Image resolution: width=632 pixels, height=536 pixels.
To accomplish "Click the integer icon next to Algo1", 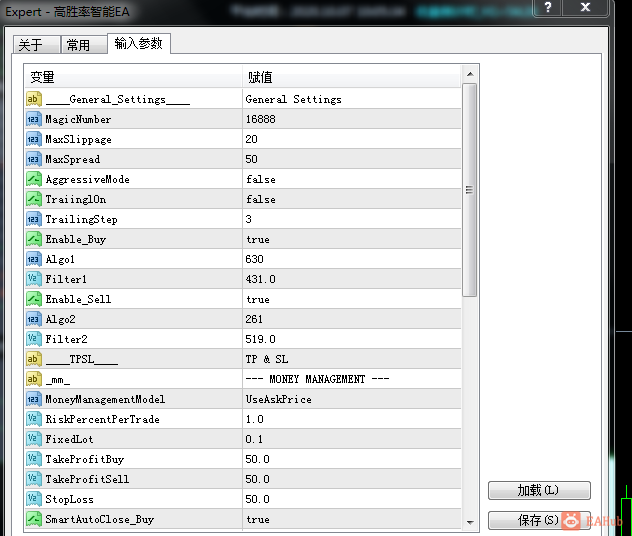I will pyautogui.click(x=34, y=259).
